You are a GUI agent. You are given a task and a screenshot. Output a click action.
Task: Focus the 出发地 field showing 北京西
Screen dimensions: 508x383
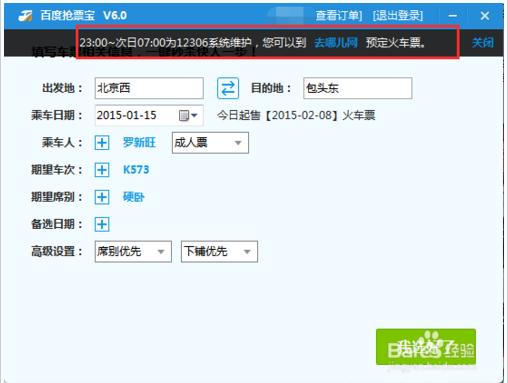point(149,88)
